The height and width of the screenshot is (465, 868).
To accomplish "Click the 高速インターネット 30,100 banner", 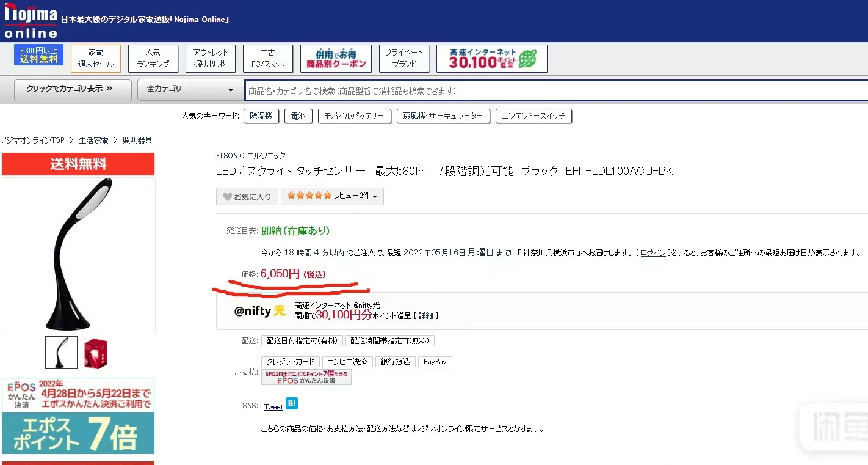I will pos(492,59).
